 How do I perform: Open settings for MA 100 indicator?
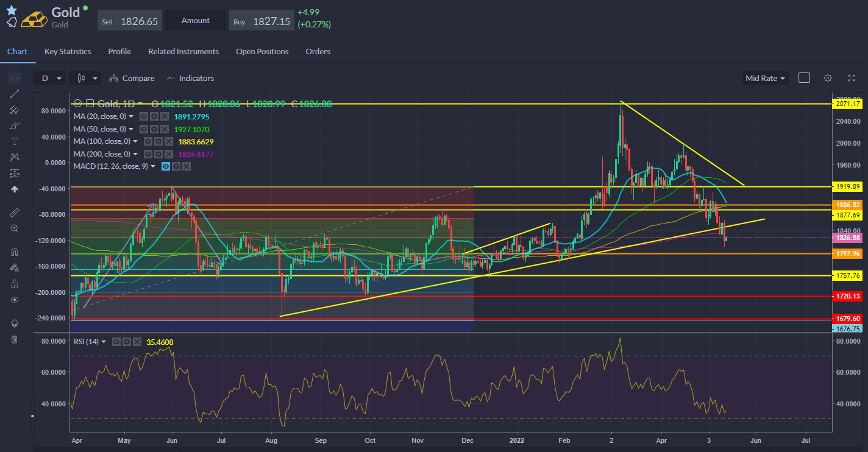tap(158, 141)
